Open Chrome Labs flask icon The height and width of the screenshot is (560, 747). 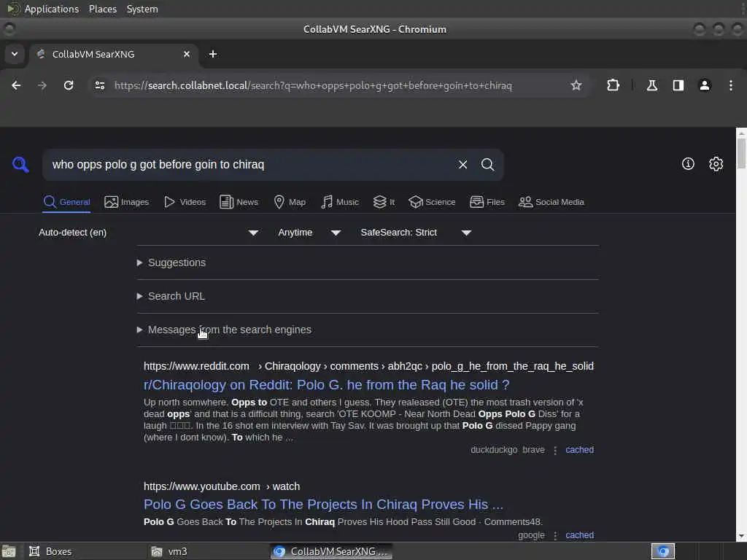651,85
